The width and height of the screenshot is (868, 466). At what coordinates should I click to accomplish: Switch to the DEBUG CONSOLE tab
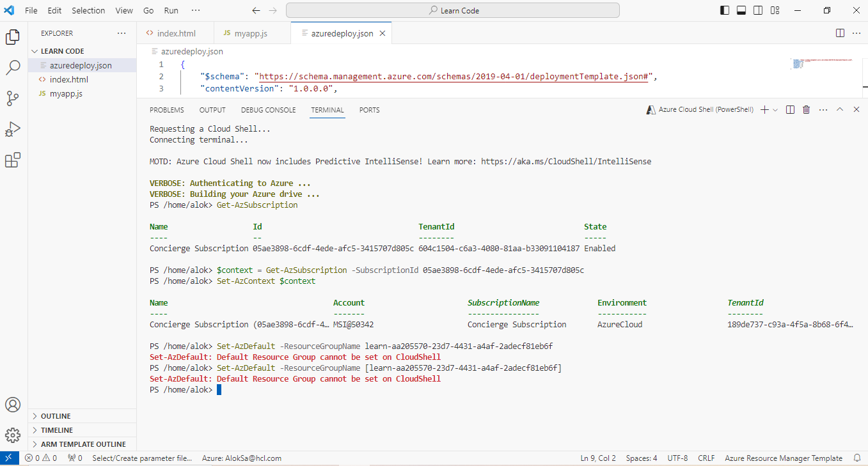pyautogui.click(x=269, y=110)
